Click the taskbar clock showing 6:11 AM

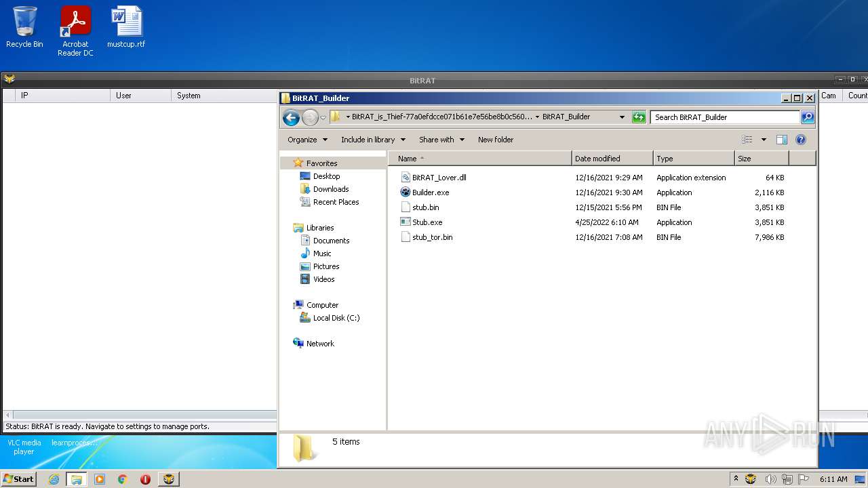[x=833, y=479]
